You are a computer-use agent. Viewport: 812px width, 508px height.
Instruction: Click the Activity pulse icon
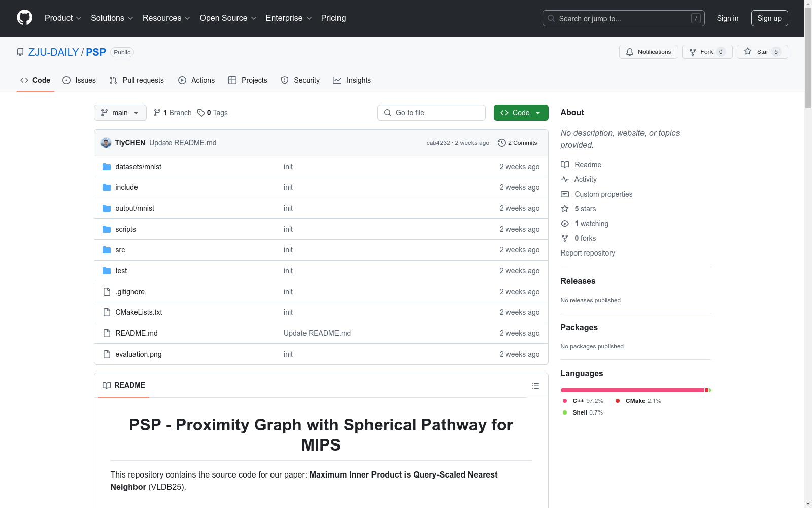coord(565,179)
